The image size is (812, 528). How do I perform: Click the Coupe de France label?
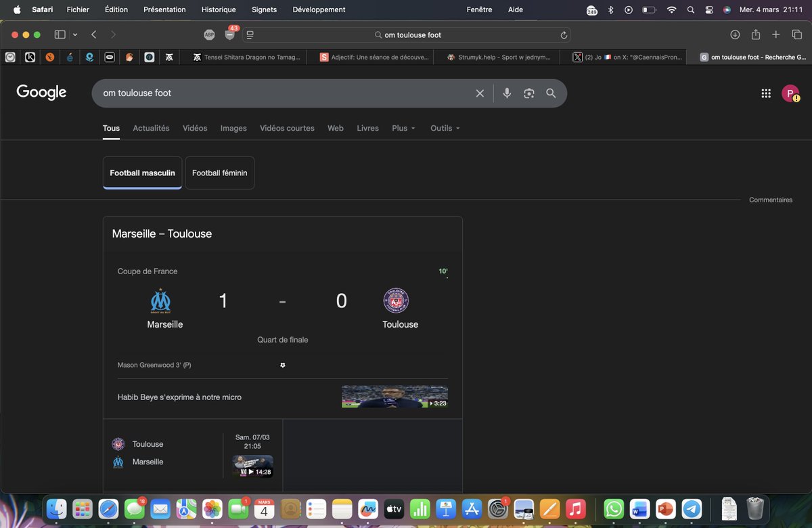point(148,271)
